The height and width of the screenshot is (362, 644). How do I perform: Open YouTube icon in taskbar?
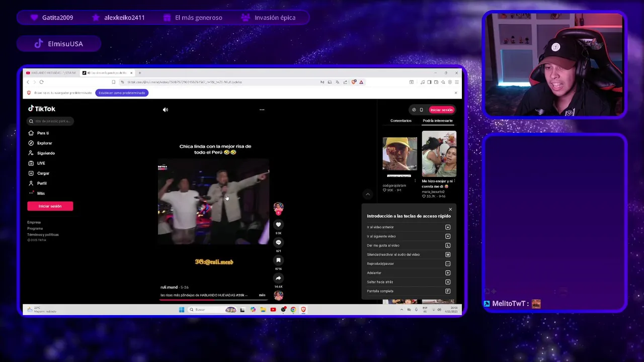pyautogui.click(x=273, y=310)
